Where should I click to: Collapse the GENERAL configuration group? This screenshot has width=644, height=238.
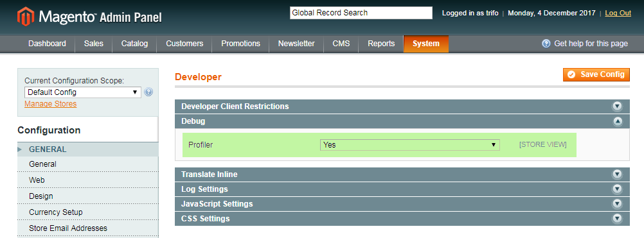tap(88, 149)
